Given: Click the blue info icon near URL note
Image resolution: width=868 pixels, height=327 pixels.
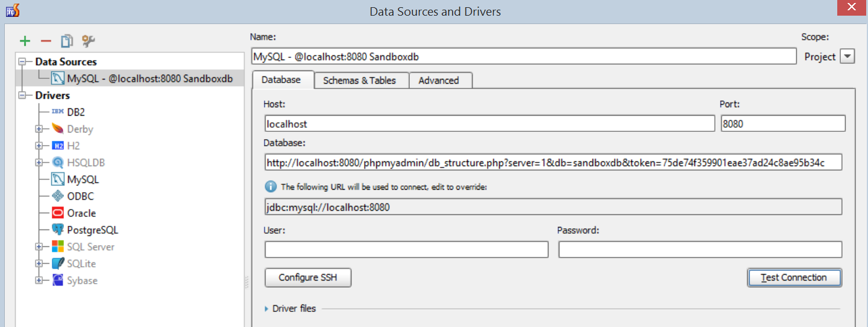Looking at the screenshot, I should (x=270, y=187).
